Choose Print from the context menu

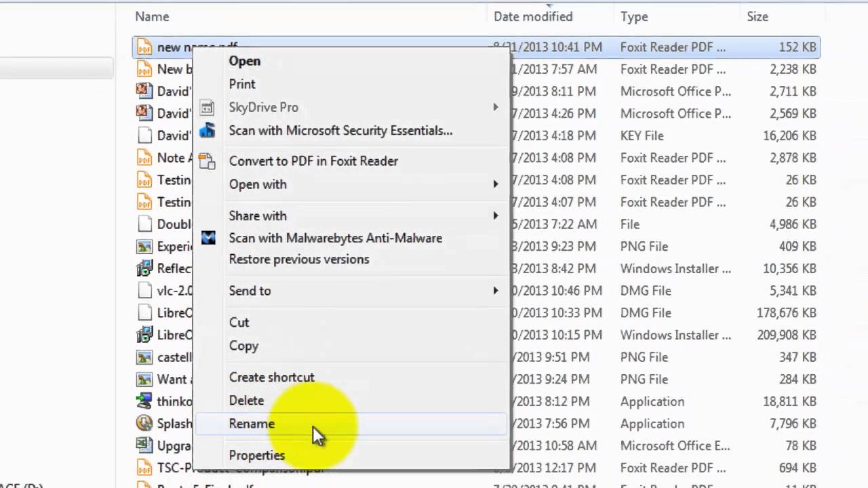(x=242, y=84)
